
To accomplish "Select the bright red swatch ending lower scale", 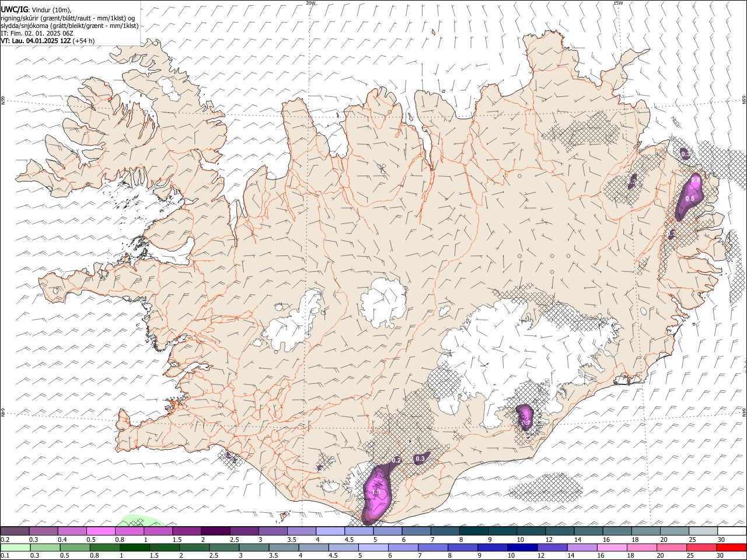I will tap(732, 548).
